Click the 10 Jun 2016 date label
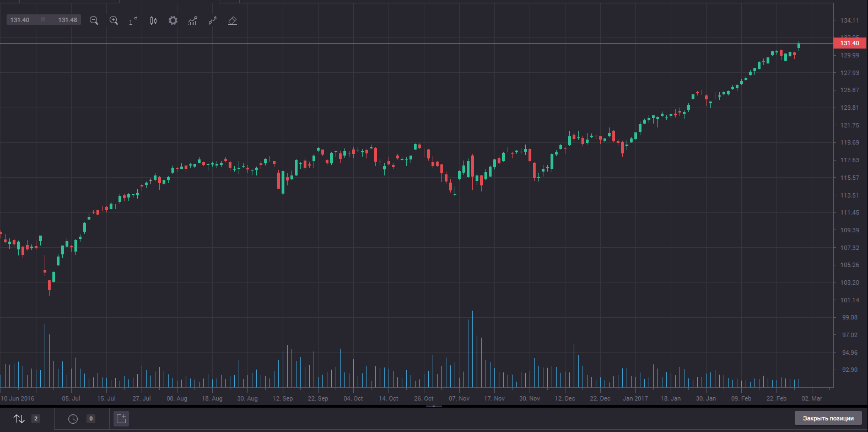This screenshot has height=432, width=868. click(18, 398)
